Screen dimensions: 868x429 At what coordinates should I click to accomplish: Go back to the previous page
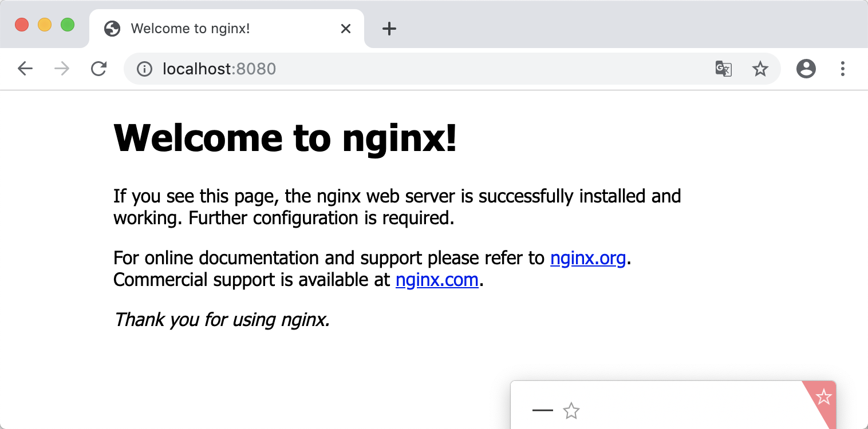pyautogui.click(x=25, y=69)
